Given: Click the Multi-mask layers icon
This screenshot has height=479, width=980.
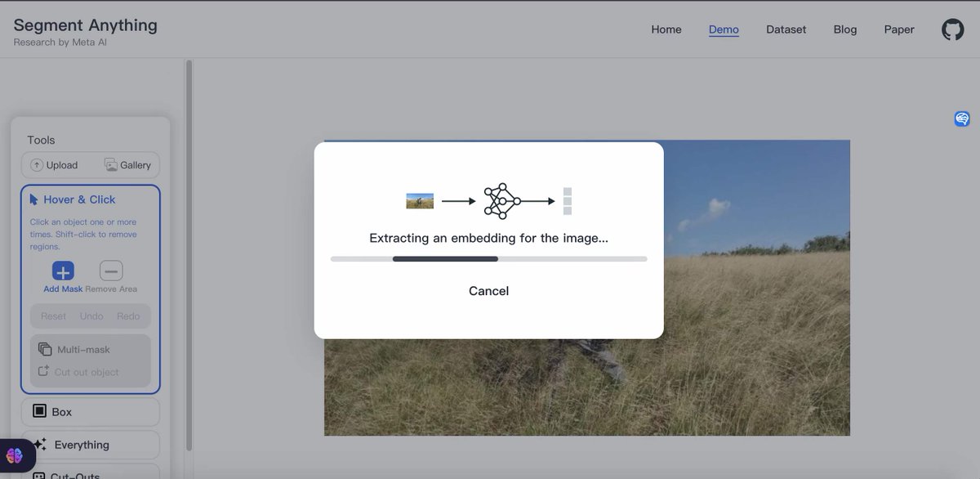Looking at the screenshot, I should (x=45, y=349).
